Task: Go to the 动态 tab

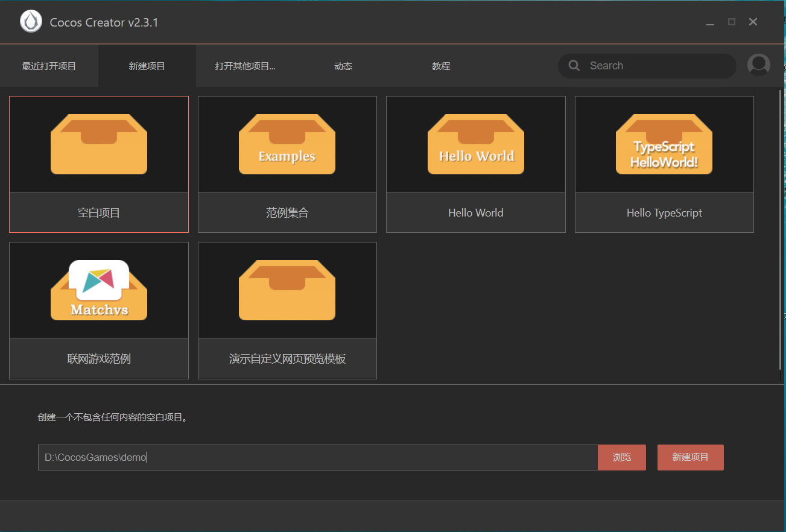Action: (343, 66)
